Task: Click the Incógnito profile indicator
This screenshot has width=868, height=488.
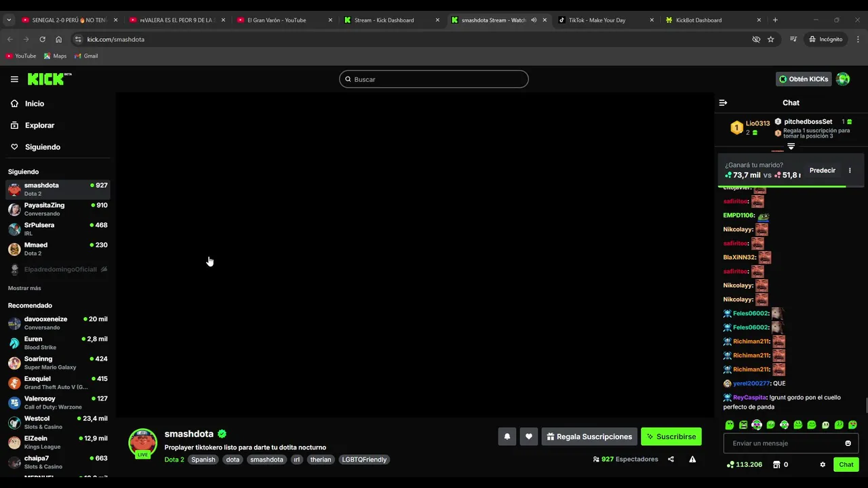Action: 825,39
